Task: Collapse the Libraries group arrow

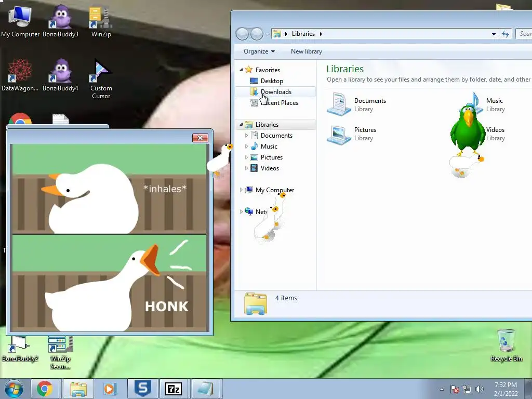Action: 241,125
